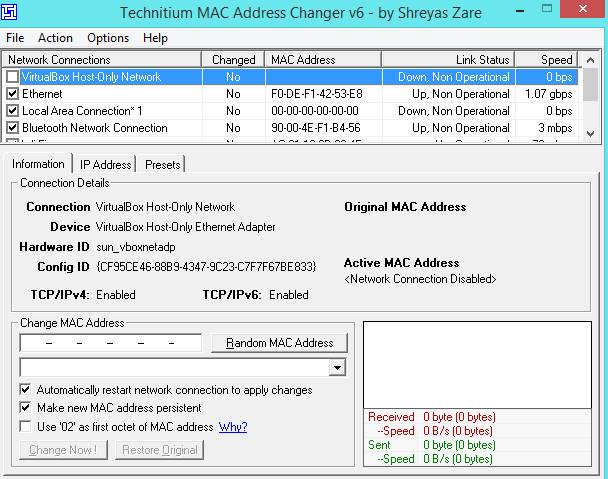608x479 pixels.
Task: Click the sun_vboxnetadp hardware ID text
Action: 136,247
